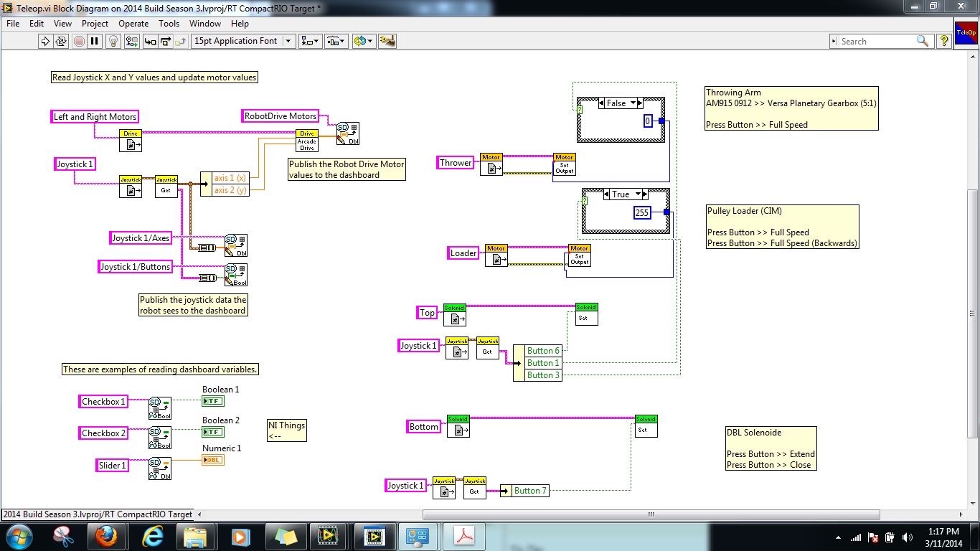Open the Help menu
The width and height of the screenshot is (980, 551).
coord(240,24)
